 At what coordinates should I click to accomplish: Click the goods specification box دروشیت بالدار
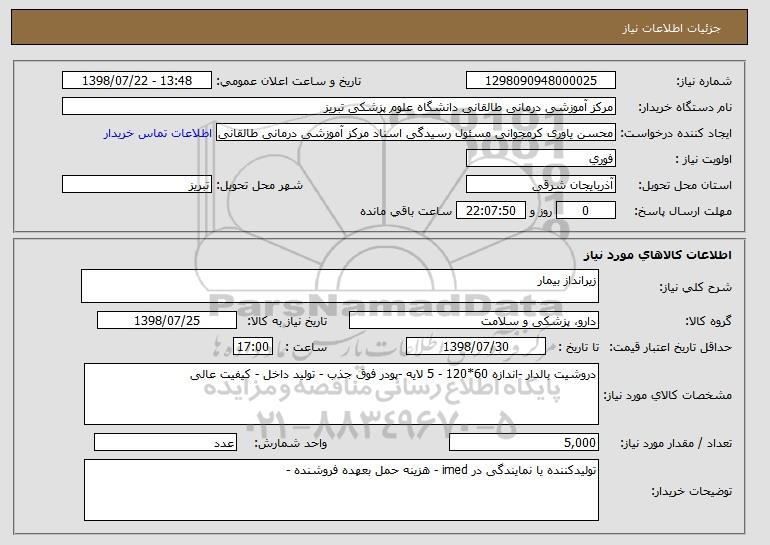point(341,394)
